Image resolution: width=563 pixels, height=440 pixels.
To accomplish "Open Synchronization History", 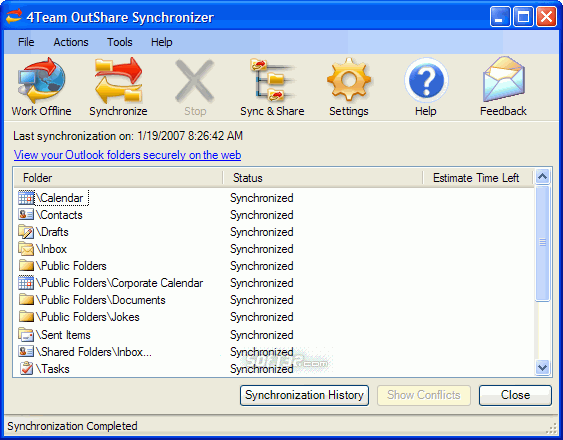I will [x=304, y=395].
